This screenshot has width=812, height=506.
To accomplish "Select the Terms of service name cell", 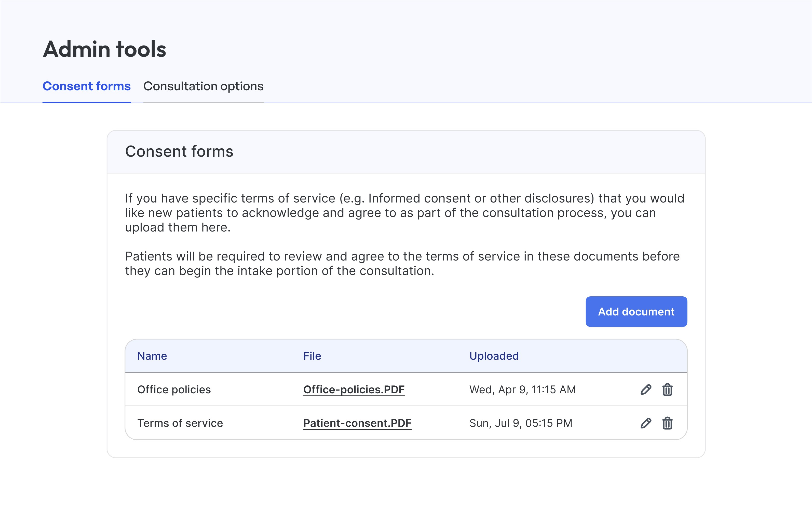I will click(180, 423).
